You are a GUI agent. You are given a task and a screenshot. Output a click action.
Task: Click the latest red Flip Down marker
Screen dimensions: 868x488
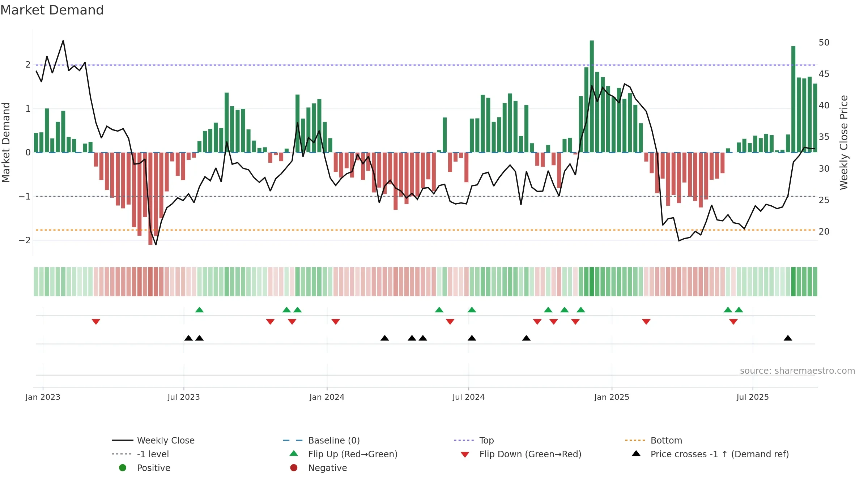pyautogui.click(x=733, y=321)
